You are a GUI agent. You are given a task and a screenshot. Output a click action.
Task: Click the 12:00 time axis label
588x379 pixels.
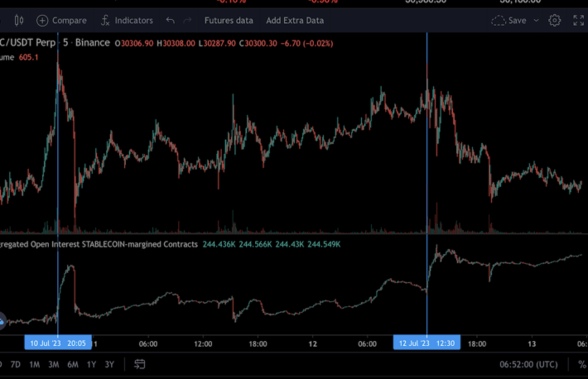(203, 343)
